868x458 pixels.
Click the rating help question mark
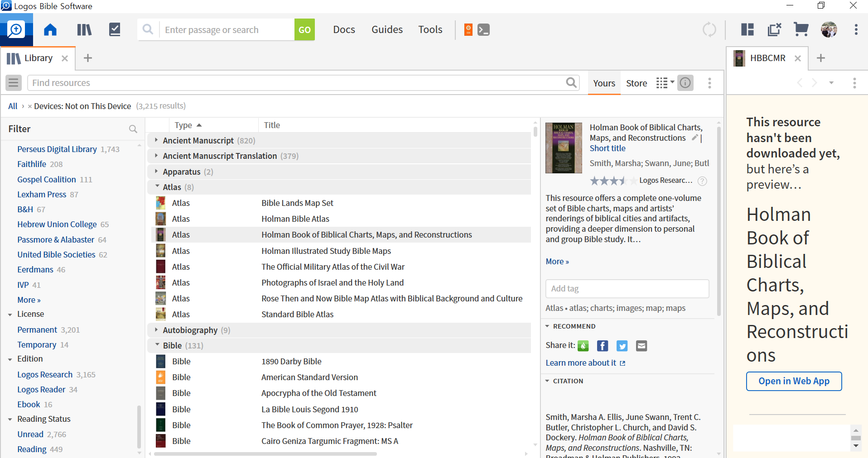(702, 181)
